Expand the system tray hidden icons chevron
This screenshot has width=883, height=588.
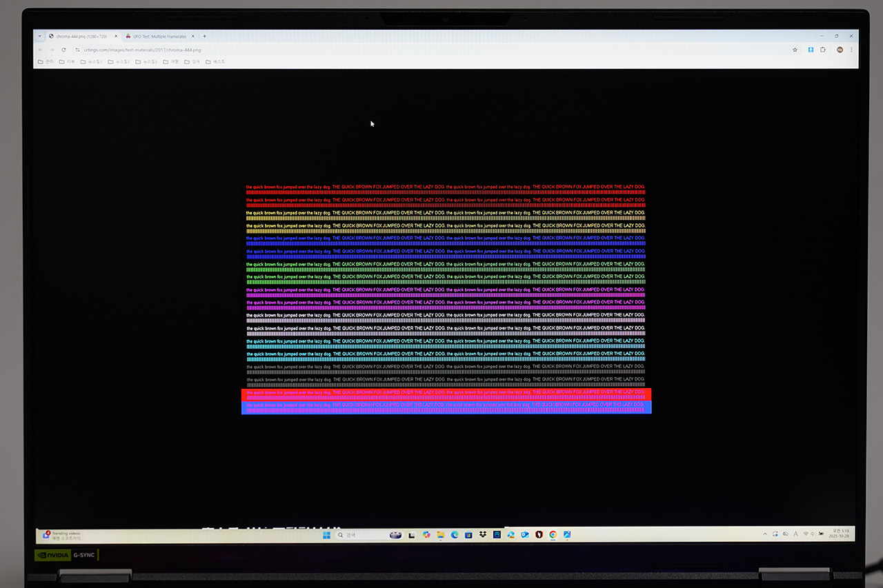pos(764,534)
